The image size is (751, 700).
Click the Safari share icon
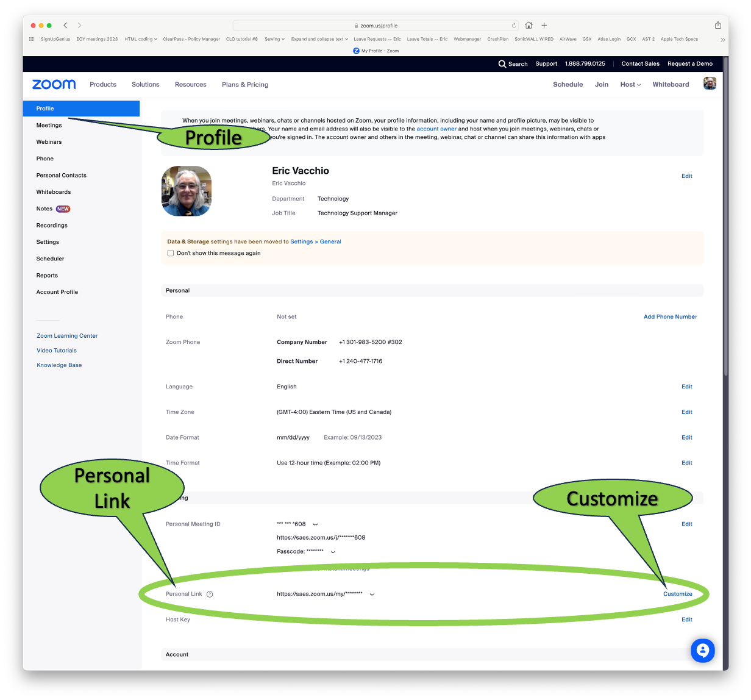click(x=718, y=25)
